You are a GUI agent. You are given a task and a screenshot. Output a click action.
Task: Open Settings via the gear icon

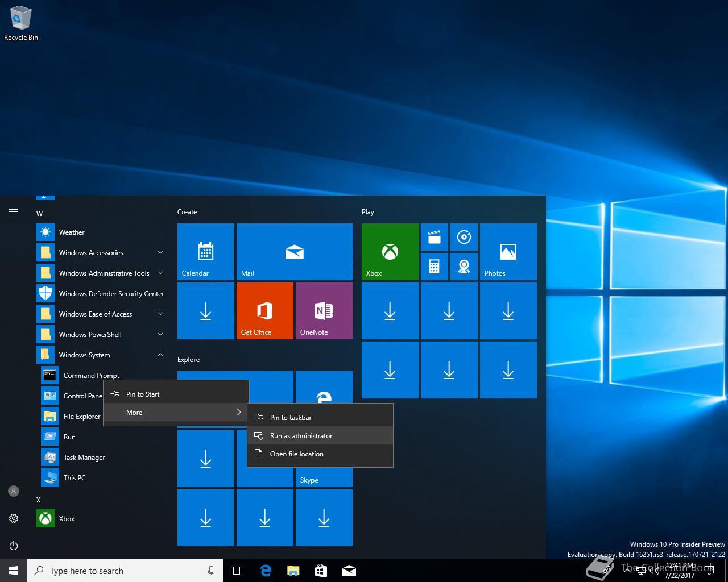14,518
